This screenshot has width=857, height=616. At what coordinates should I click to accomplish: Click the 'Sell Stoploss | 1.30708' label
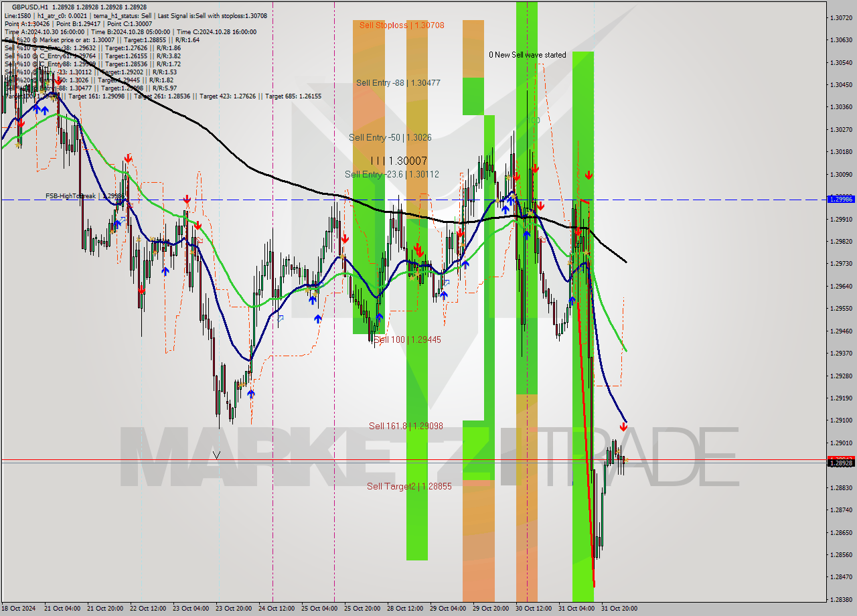(402, 25)
